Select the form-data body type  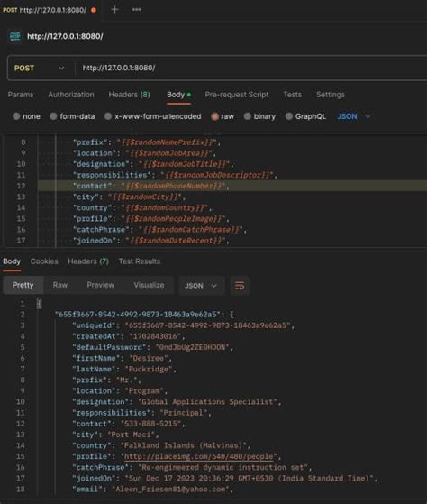click(72, 116)
